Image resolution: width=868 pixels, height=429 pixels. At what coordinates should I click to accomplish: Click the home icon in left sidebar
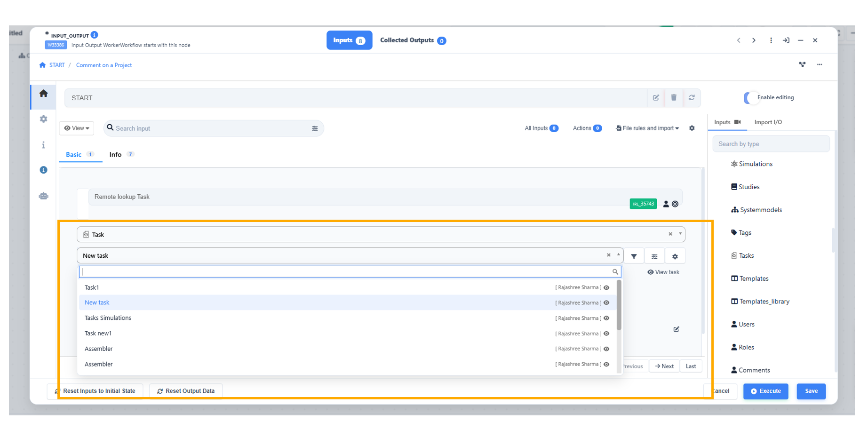[43, 94]
